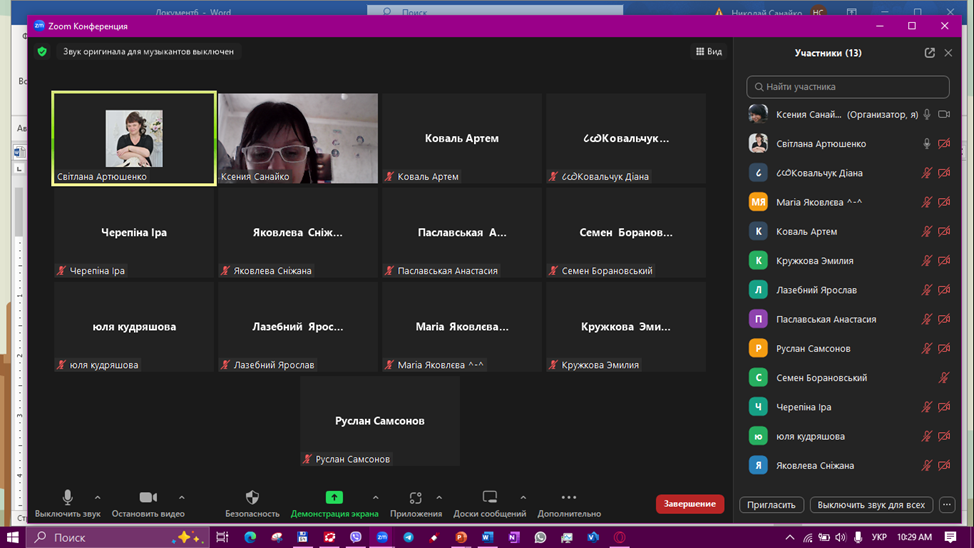Switch УКР keyboard language indicator
Image resolution: width=974 pixels, height=548 pixels.
(x=879, y=537)
